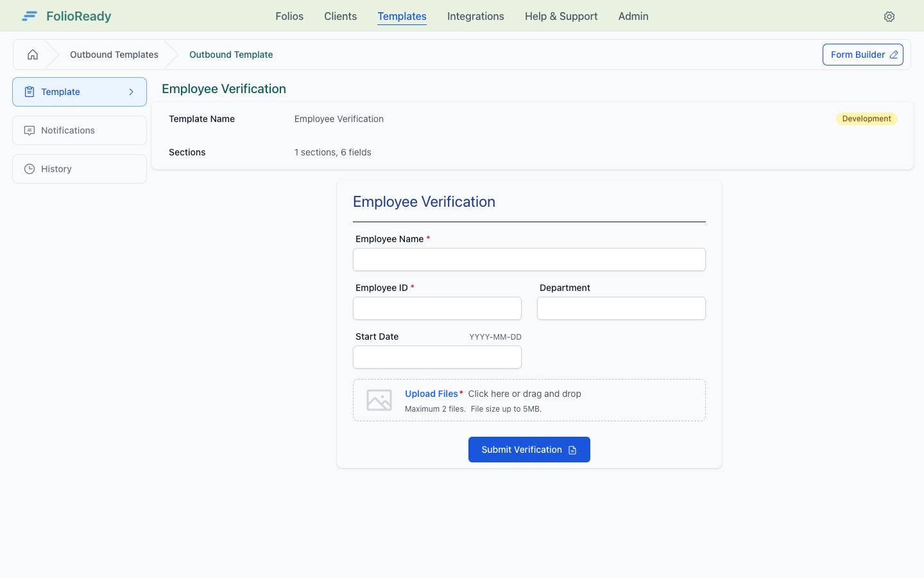Screen dimensions: 924x578
Task: Open Help & Support
Action: pos(561,16)
